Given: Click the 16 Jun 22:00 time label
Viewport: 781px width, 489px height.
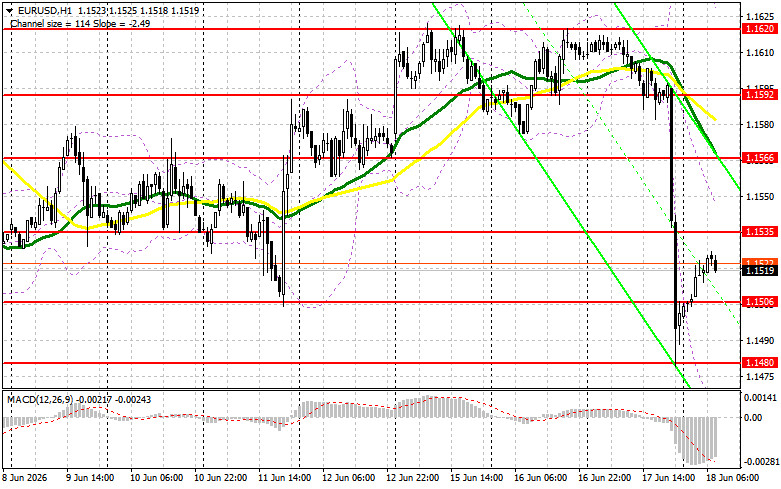Looking at the screenshot, I should [x=605, y=478].
